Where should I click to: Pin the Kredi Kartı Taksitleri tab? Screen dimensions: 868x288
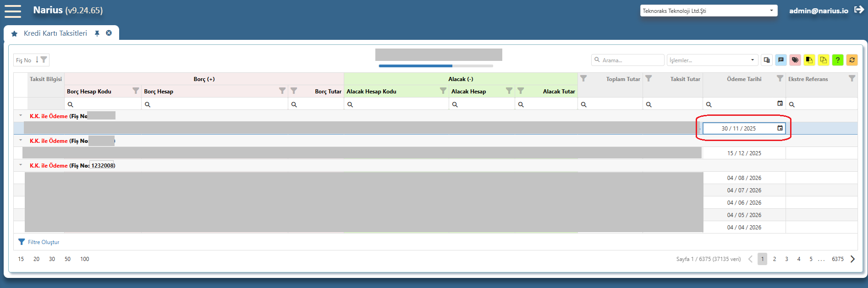tap(97, 33)
